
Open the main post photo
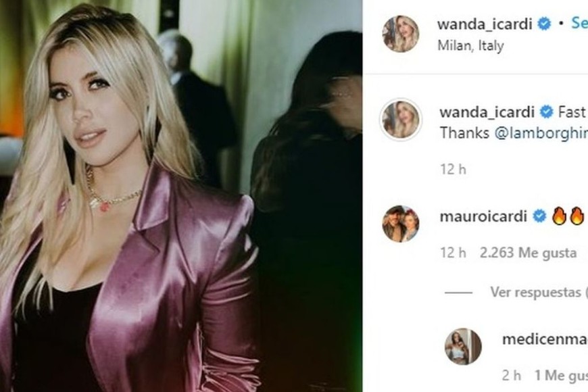point(181,196)
